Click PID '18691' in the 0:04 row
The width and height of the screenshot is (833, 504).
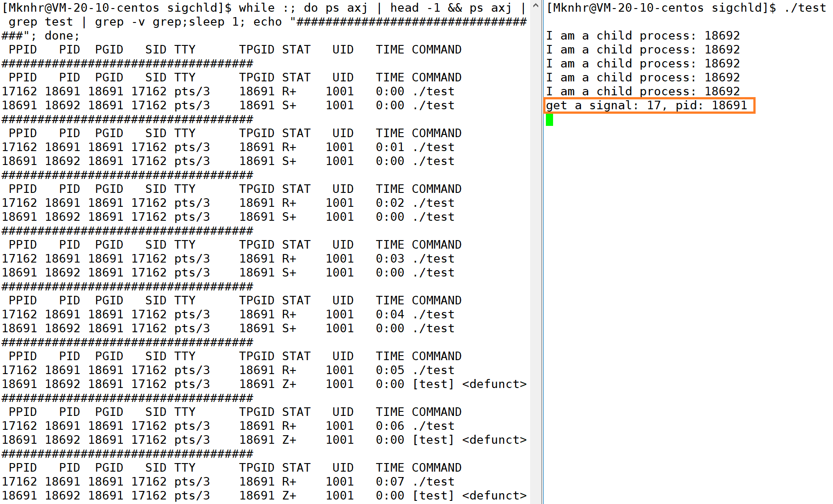click(63, 315)
